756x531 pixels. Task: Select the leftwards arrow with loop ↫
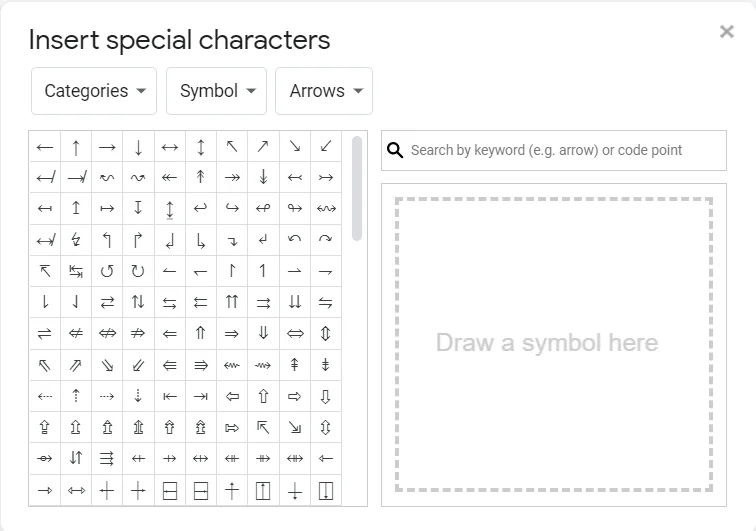click(x=263, y=208)
